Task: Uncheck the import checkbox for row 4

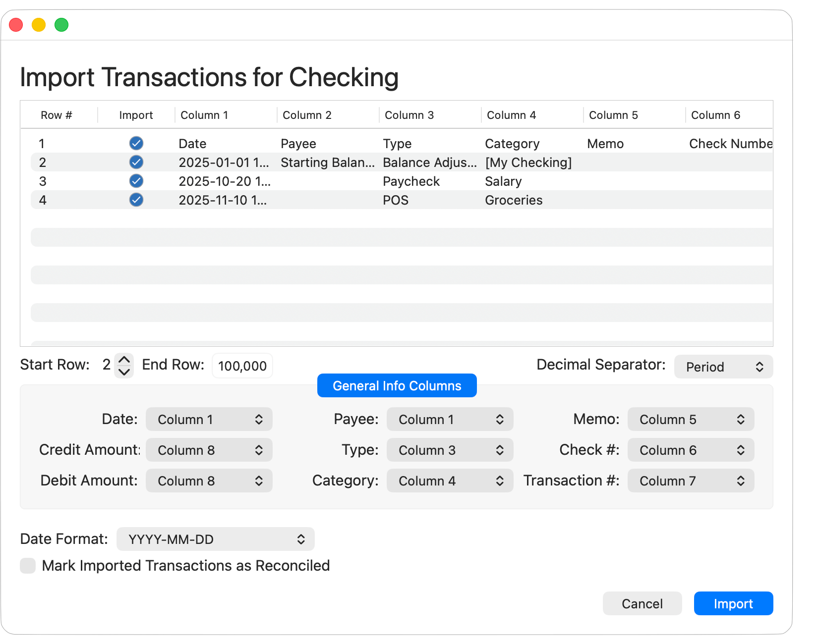Action: click(136, 200)
